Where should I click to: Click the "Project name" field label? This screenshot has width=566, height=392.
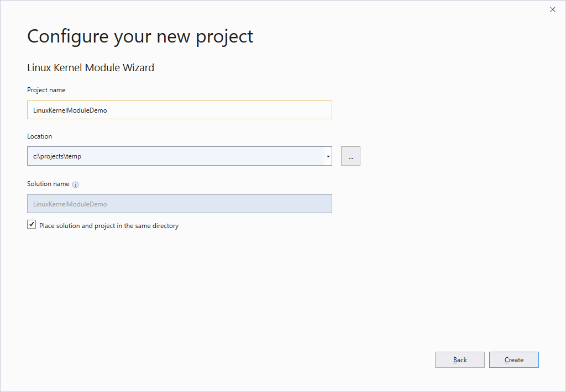pyautogui.click(x=46, y=90)
